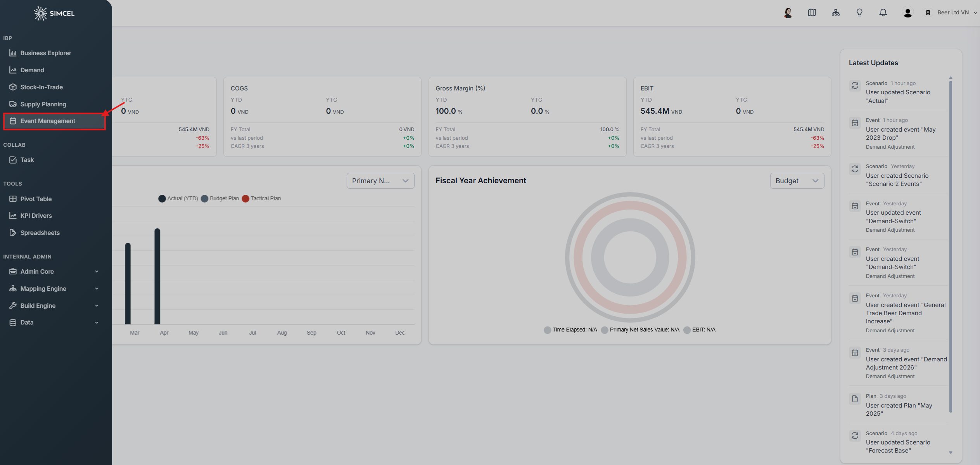980x465 pixels.
Task: Click Gross Margin YTD value 100.0 %
Action: click(x=449, y=111)
